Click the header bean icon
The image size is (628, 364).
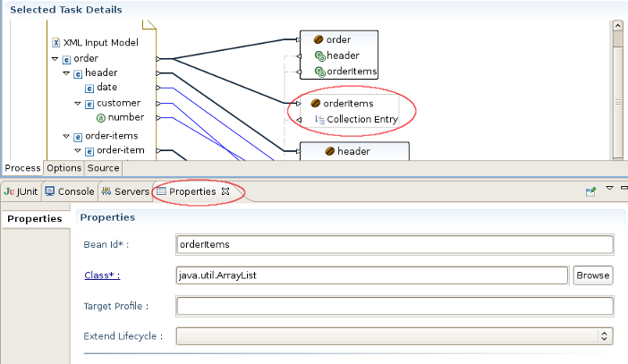tap(329, 151)
